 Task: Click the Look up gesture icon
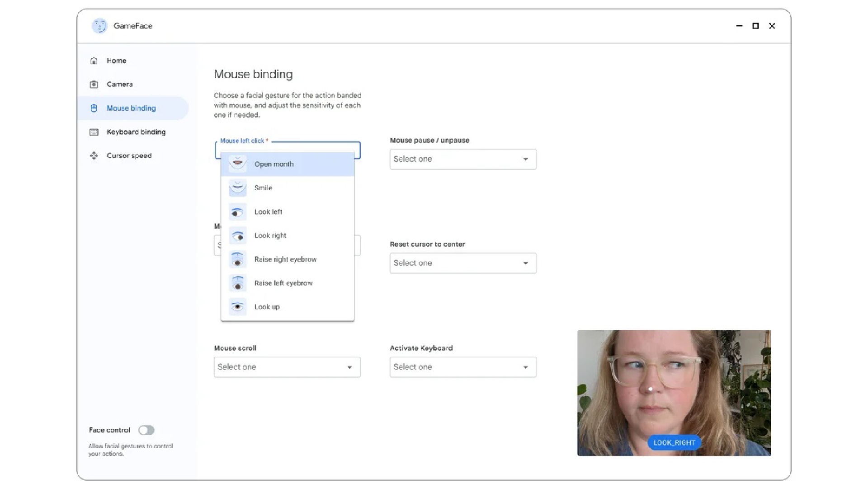[237, 306]
